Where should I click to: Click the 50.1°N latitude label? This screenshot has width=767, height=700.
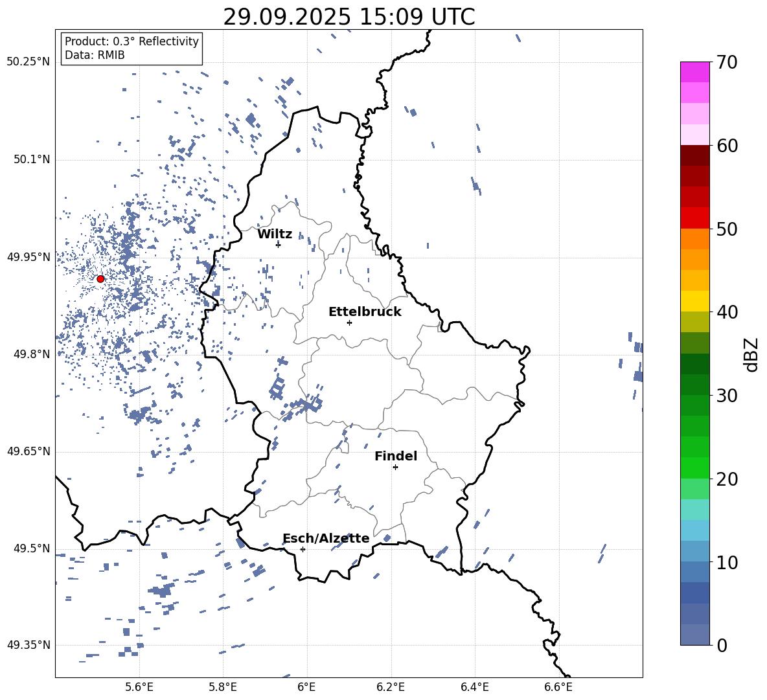(32, 159)
